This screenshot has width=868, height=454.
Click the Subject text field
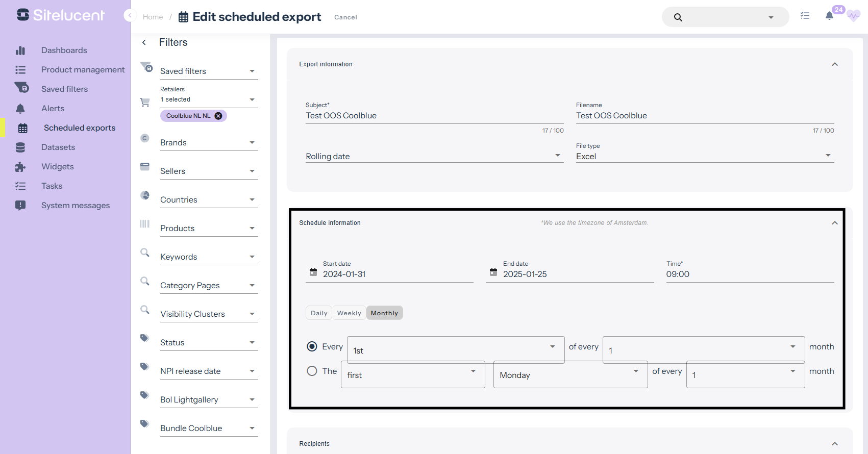tap(434, 116)
